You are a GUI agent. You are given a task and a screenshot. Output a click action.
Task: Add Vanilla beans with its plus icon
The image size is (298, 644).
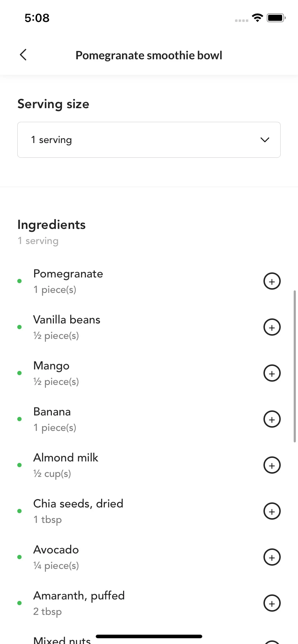272,327
